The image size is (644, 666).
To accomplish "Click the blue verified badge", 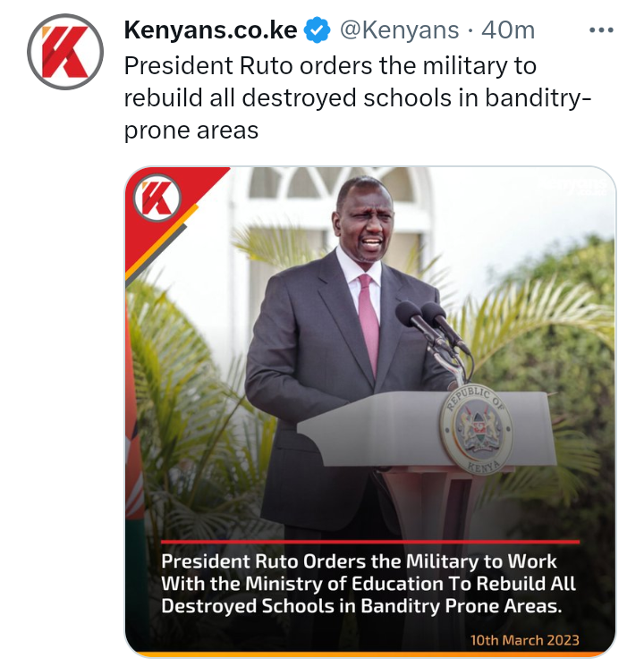I will tap(318, 30).
